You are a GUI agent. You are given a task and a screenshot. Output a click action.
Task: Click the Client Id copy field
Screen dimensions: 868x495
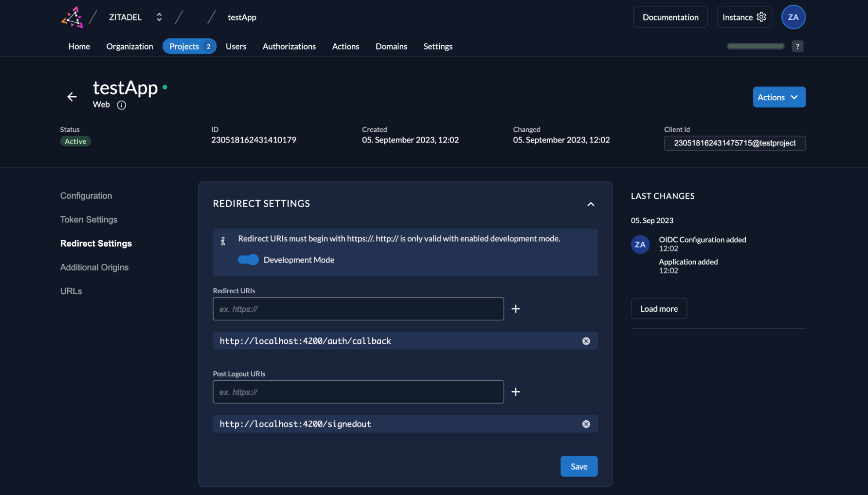click(734, 143)
